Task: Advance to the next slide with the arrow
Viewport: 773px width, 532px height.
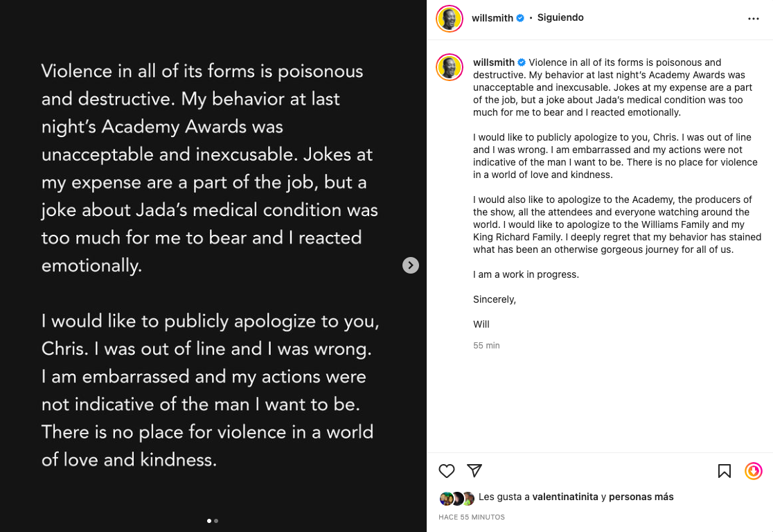Action: tap(411, 265)
